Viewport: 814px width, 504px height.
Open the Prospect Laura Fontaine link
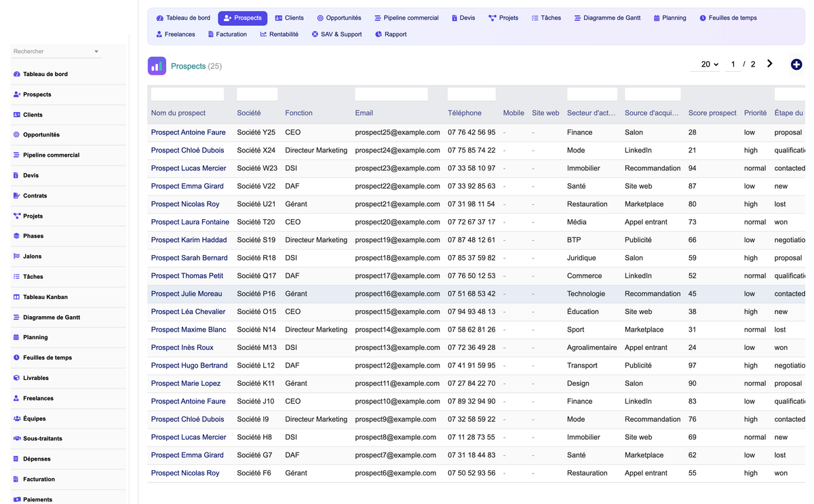point(190,222)
